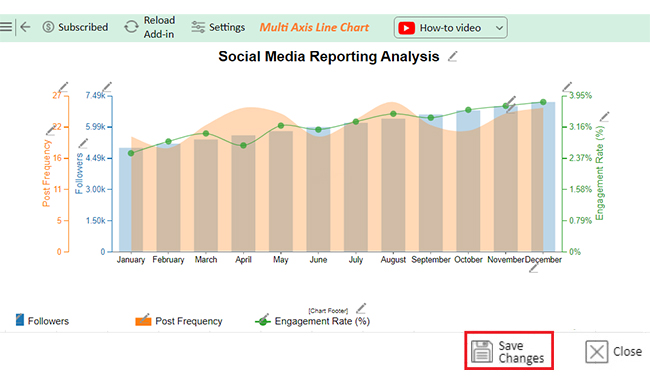Viewport: 650px width, 380px height.
Task: Click the Engagement Rate legend marker
Action: (262, 320)
